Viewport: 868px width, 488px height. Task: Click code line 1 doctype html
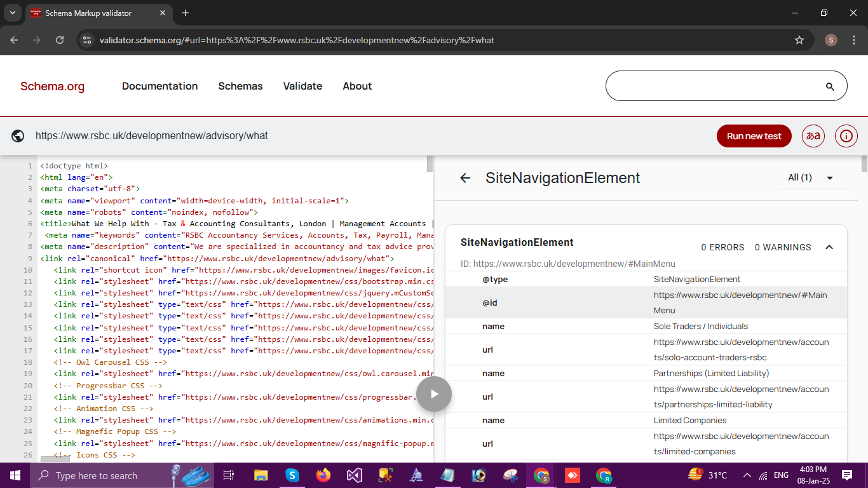(74, 166)
